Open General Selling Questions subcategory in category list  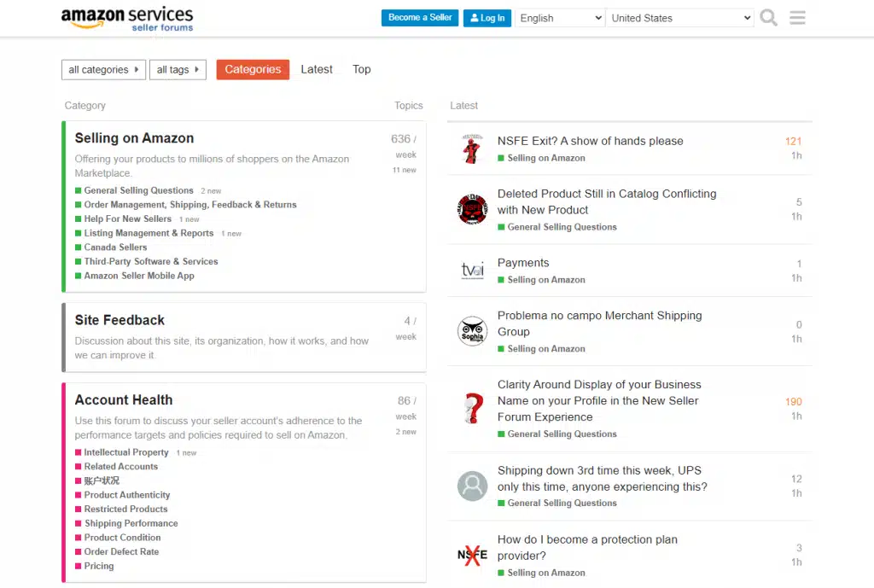pyautogui.click(x=139, y=190)
